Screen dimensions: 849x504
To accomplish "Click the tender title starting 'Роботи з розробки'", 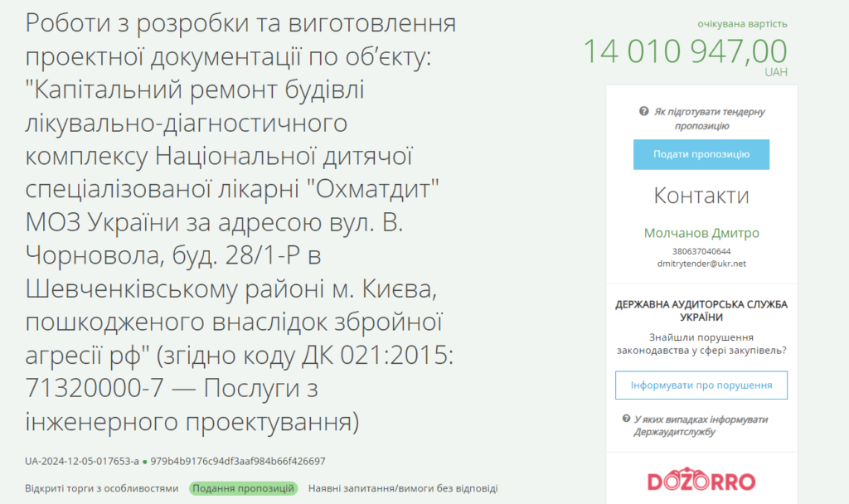I will tap(240, 222).
